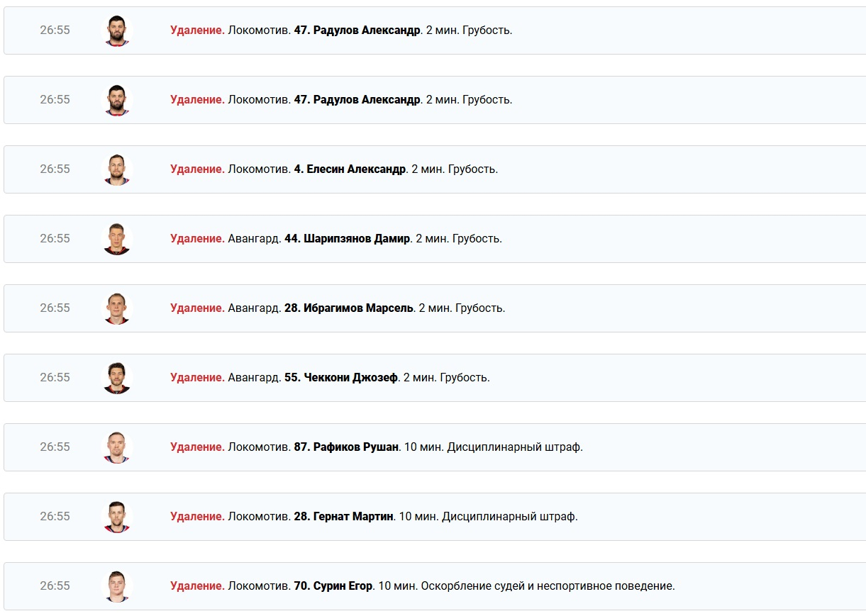Click the 55. Чеккони Джозеф link
The height and width of the screenshot is (616, 866).
click(340, 378)
